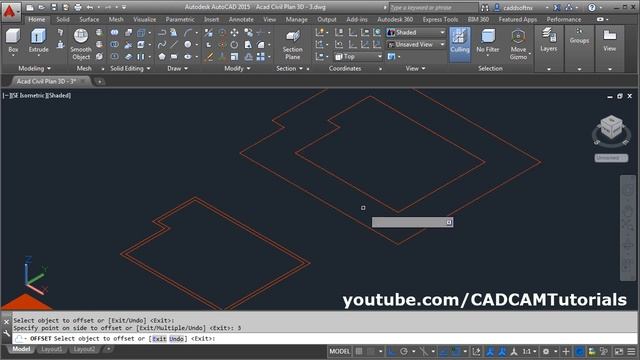Switch to the Home ribbon tab
The height and width of the screenshot is (360, 640).
click(x=37, y=19)
